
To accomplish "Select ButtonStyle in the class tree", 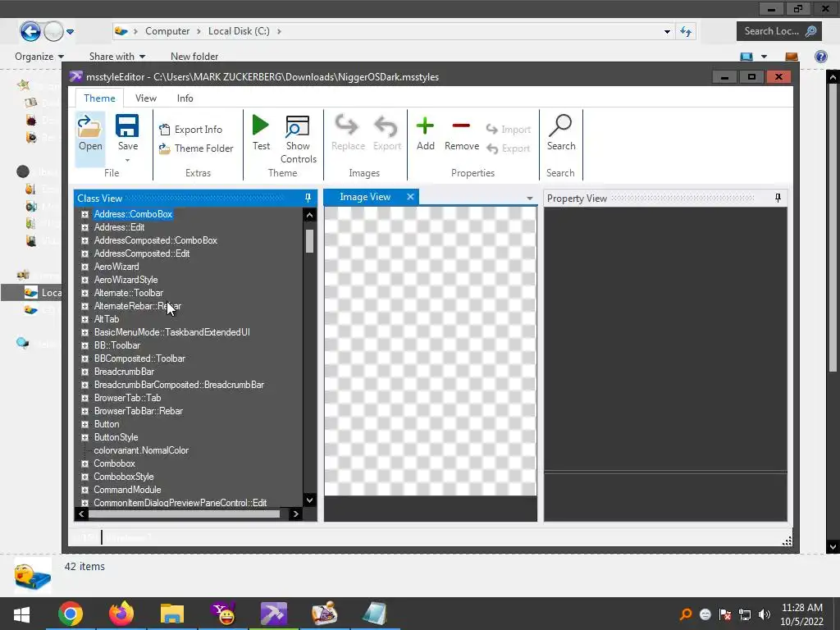I will tap(116, 437).
